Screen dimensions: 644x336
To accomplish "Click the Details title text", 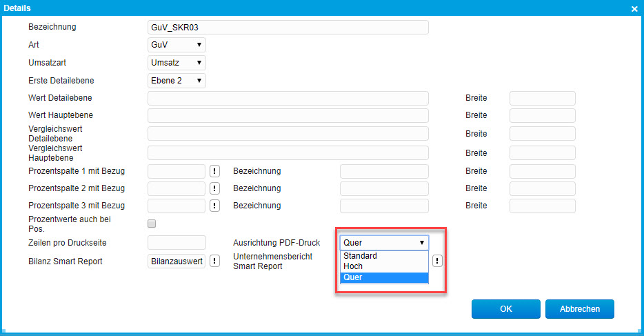I will [x=17, y=8].
